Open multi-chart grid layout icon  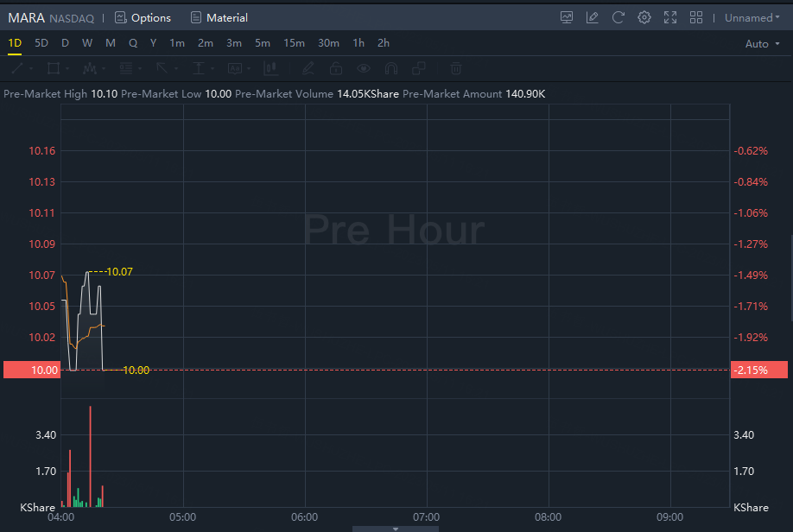point(696,17)
